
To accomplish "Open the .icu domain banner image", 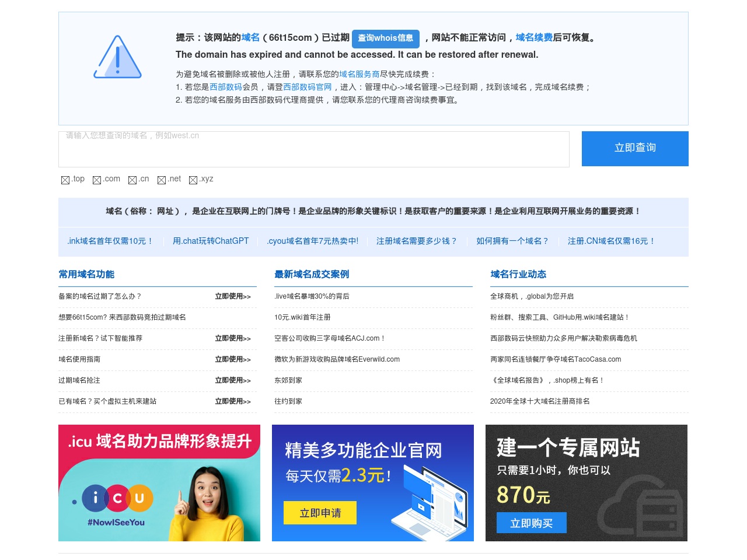I will coord(159,483).
